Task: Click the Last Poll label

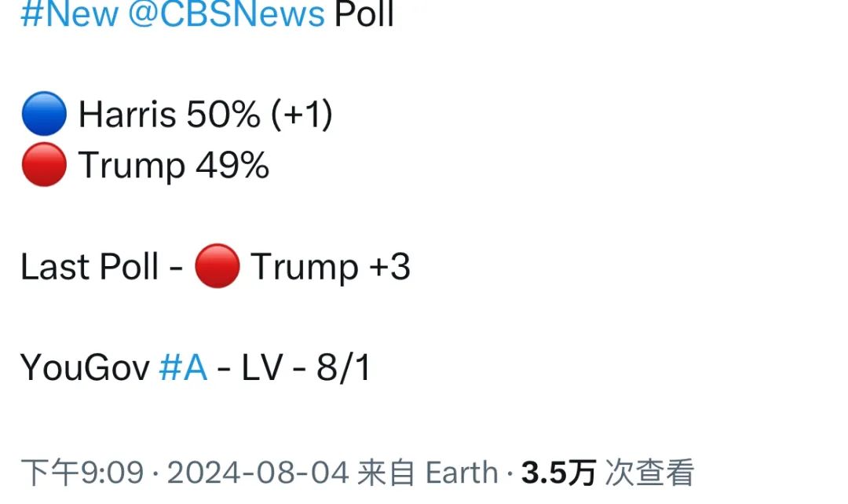Action: coord(90,267)
